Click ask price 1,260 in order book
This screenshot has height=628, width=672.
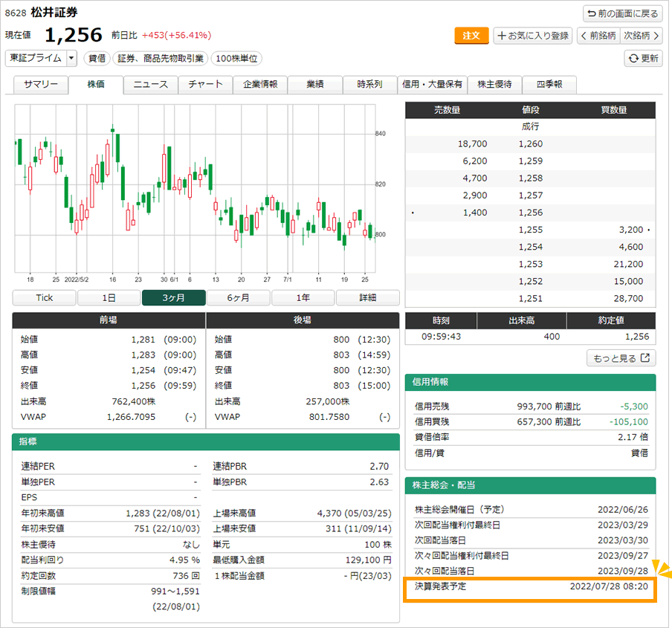[531, 144]
